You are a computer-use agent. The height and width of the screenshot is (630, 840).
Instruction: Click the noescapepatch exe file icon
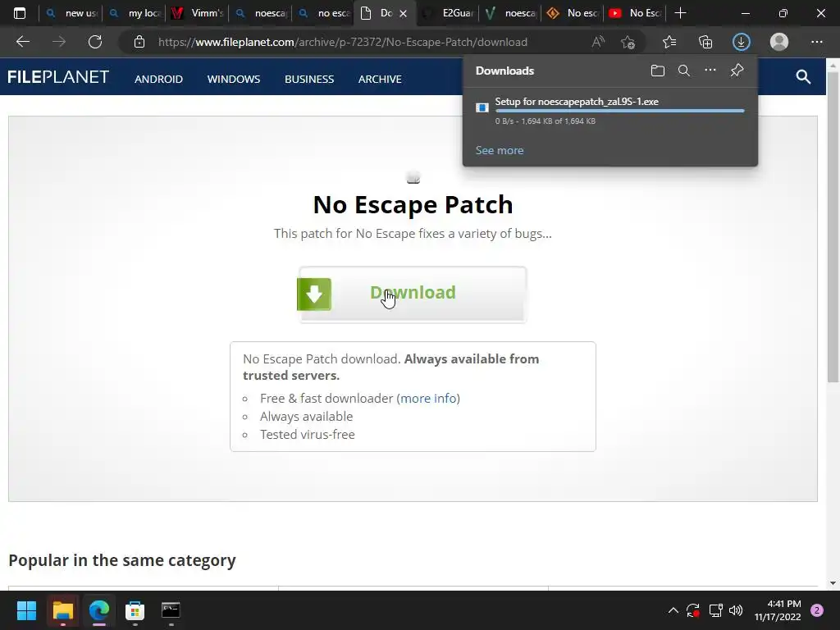click(482, 107)
